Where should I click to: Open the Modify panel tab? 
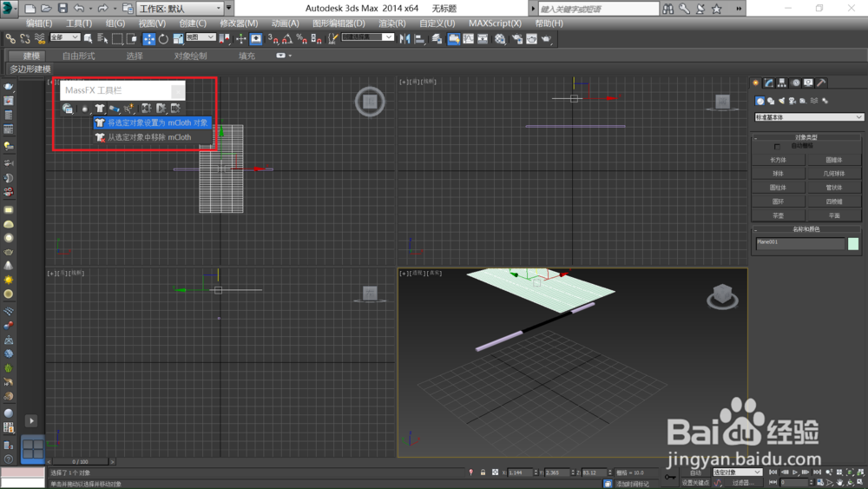click(769, 83)
